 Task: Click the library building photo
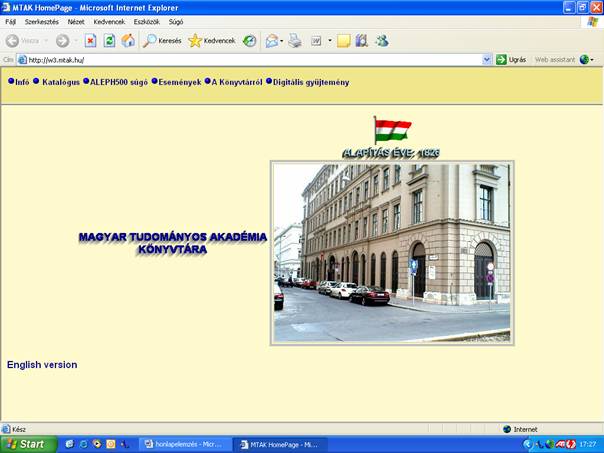coord(392,253)
